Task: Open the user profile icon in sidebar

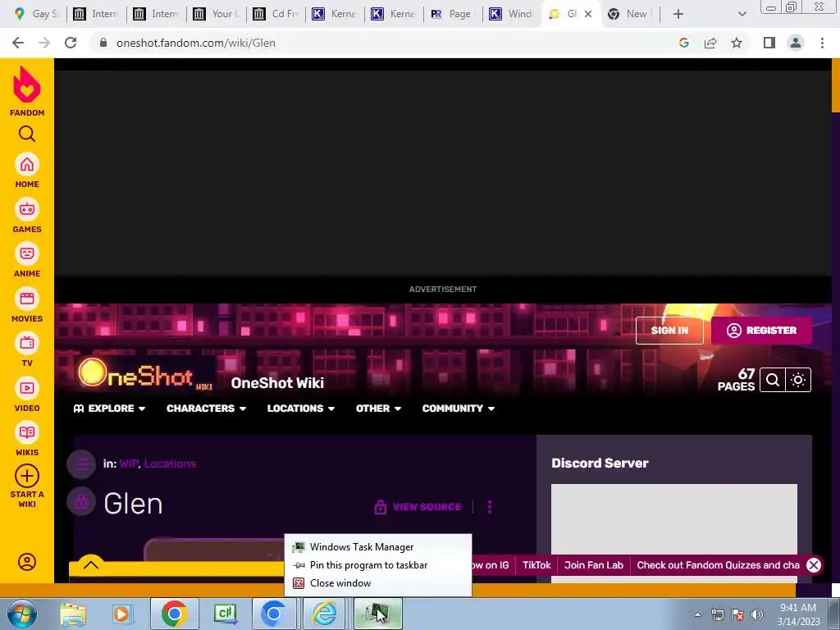Action: coord(27,561)
